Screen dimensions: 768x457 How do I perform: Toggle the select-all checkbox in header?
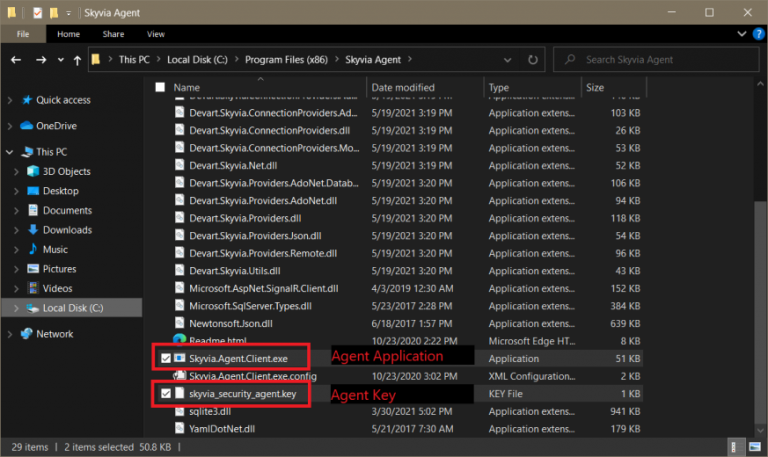160,88
